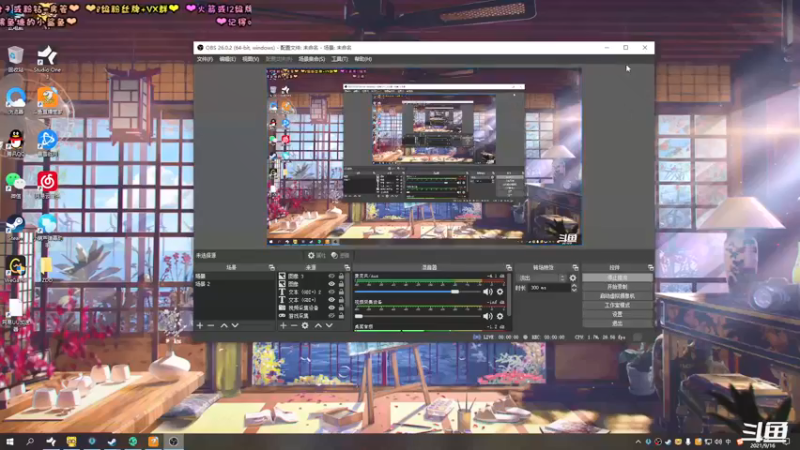Adjust the microphone/Aux volume slider
This screenshot has height=450, width=800.
point(417,292)
